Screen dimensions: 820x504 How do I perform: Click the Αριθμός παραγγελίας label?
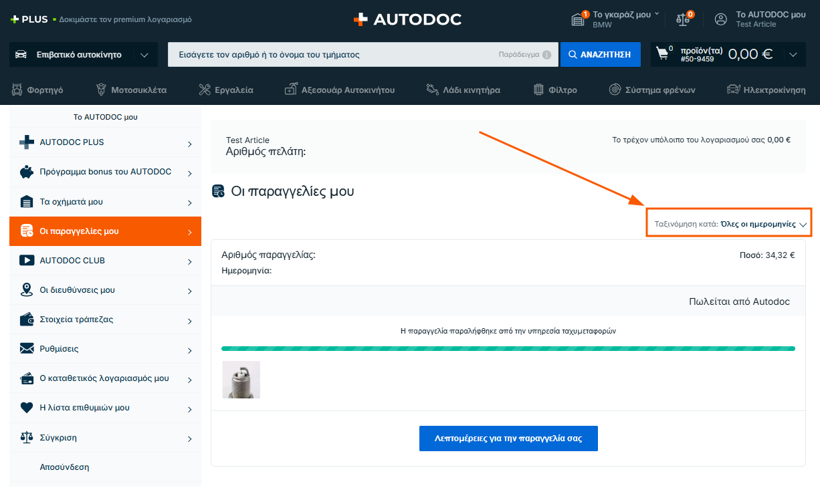268,255
